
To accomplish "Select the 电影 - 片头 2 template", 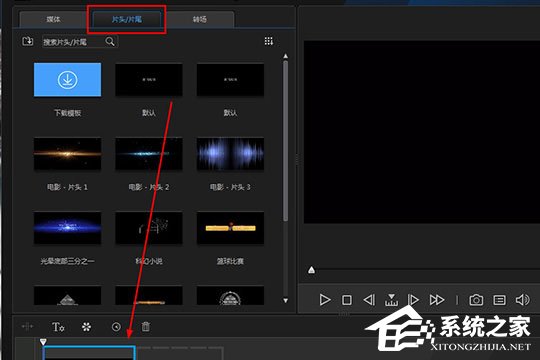I will (x=149, y=154).
